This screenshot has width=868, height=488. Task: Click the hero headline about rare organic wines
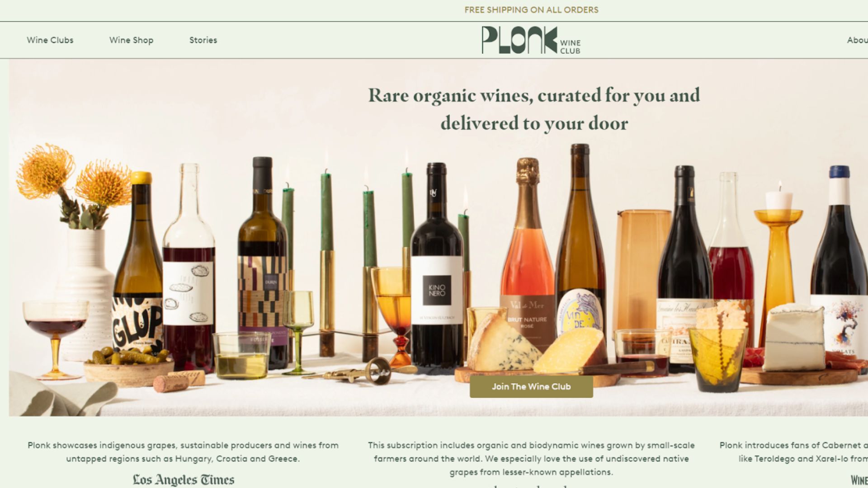click(x=534, y=109)
